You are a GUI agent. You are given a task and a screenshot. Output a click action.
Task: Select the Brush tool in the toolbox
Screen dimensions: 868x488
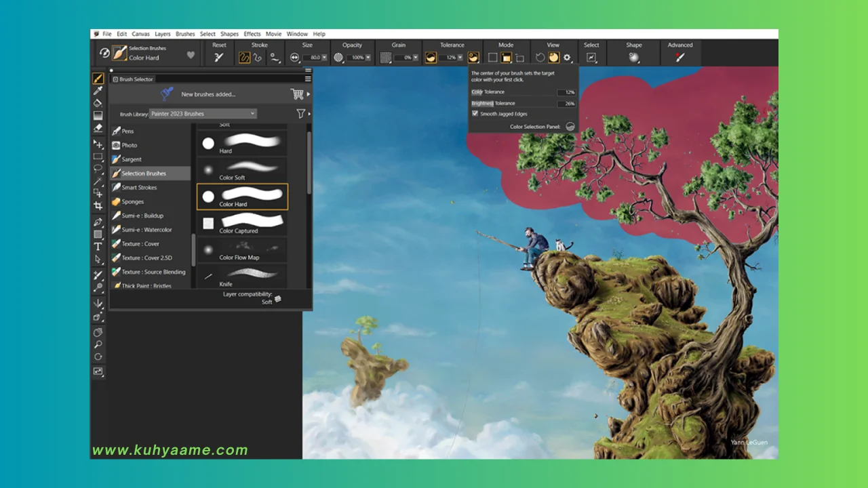point(98,79)
